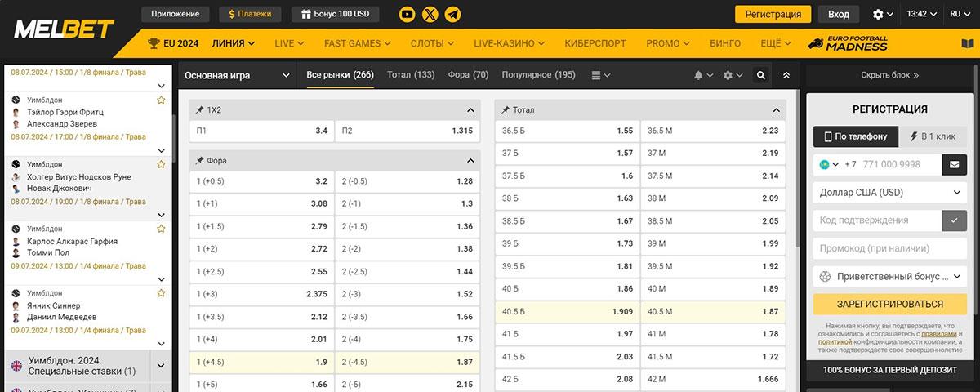Screen dimensions: 980x392
Task: Click the ЗАРЕГИСТРИРОВАТЬСЯ button
Action: pyautogui.click(x=890, y=304)
